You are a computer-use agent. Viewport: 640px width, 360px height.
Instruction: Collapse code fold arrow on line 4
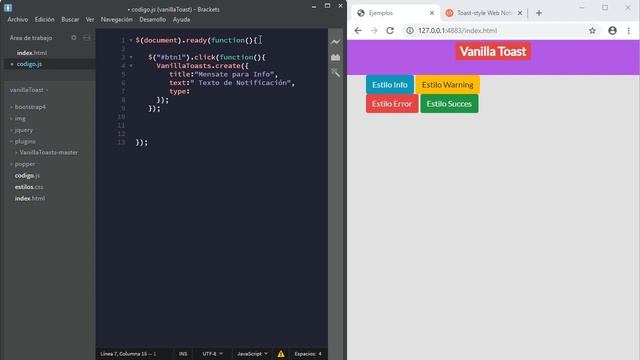131,66
